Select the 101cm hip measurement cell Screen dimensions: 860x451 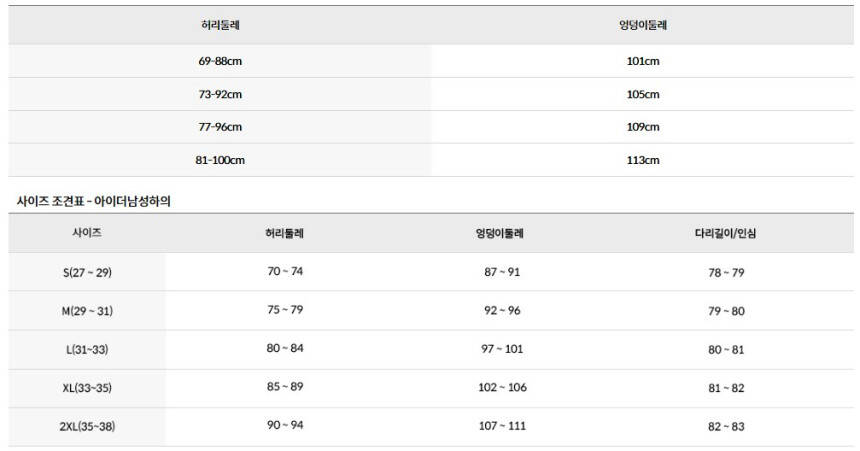coord(643,61)
